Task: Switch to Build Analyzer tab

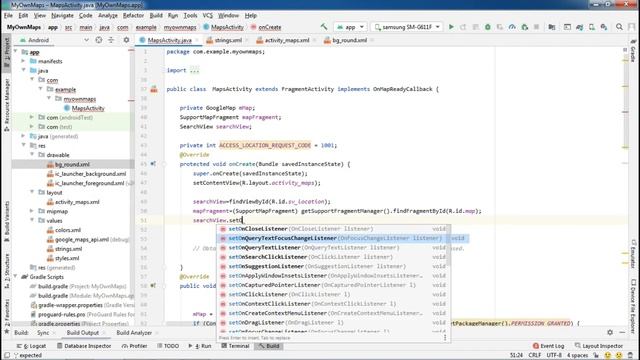Action: (134, 333)
